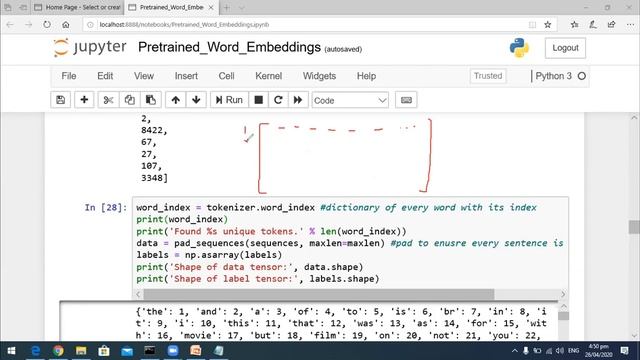
Task: Open reading view icon in address bar
Action: pos(532,24)
